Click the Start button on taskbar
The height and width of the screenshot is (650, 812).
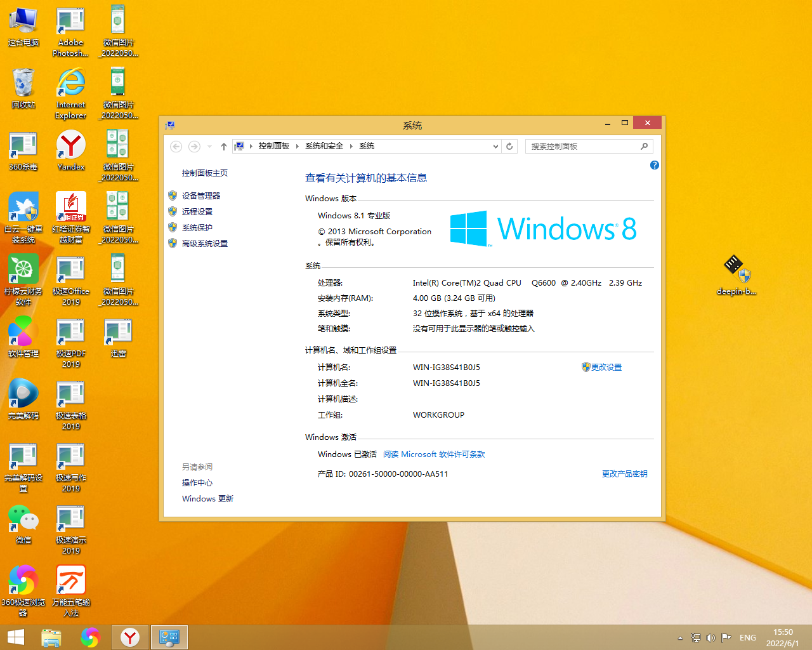pos(16,637)
